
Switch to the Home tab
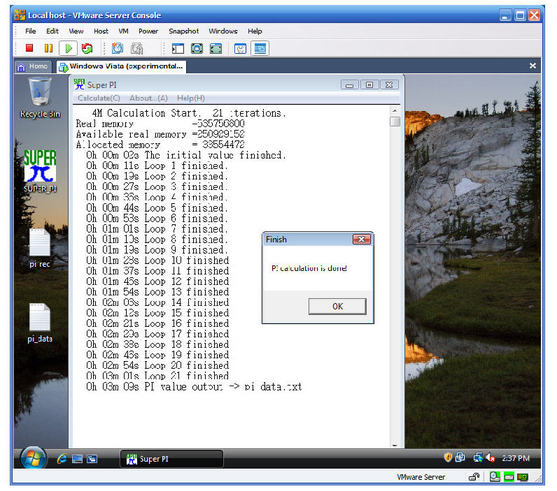tap(33, 66)
